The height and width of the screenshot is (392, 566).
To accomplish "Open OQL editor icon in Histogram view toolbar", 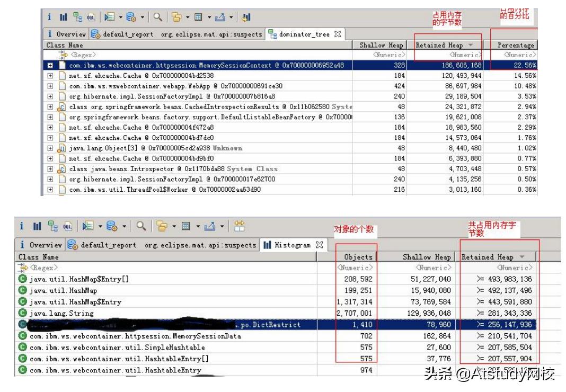I will [x=67, y=227].
